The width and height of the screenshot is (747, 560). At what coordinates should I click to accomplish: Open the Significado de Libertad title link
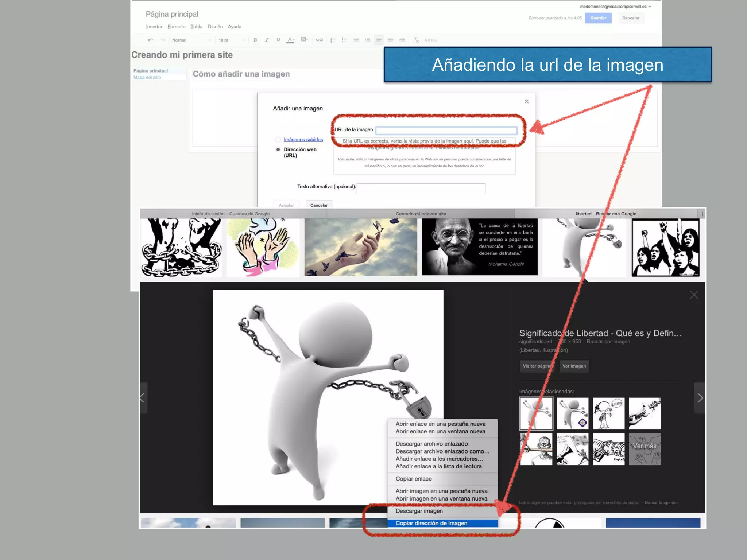(600, 333)
